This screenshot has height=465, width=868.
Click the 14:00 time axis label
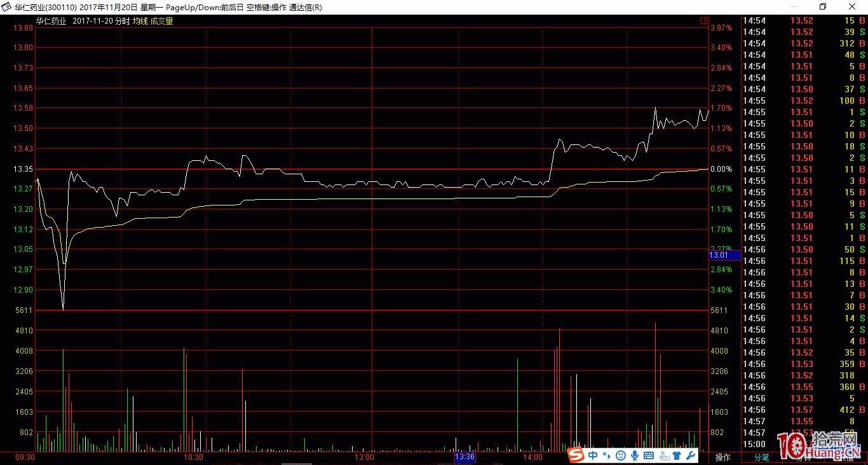tap(532, 457)
